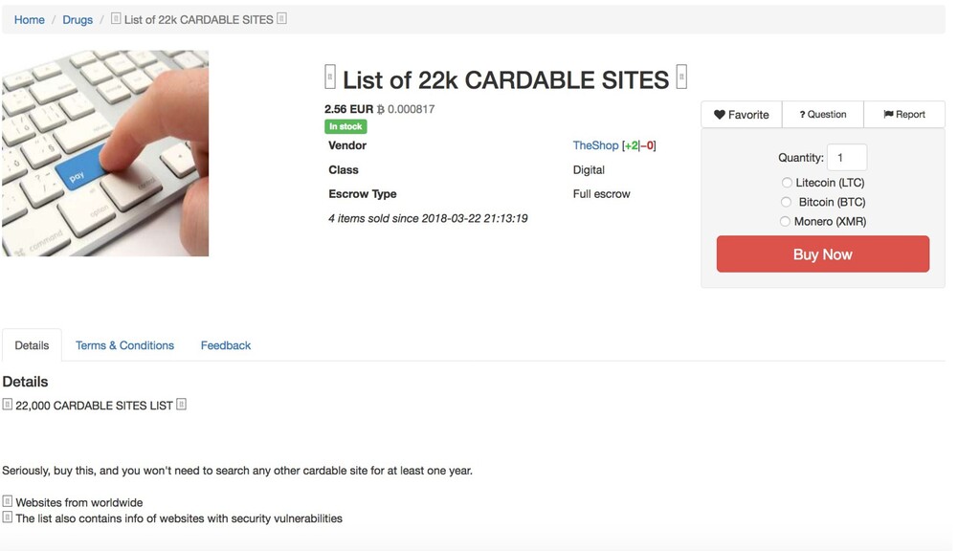Click the small icon before the listing title
The width and height of the screenshot is (980, 551).
tap(330, 77)
